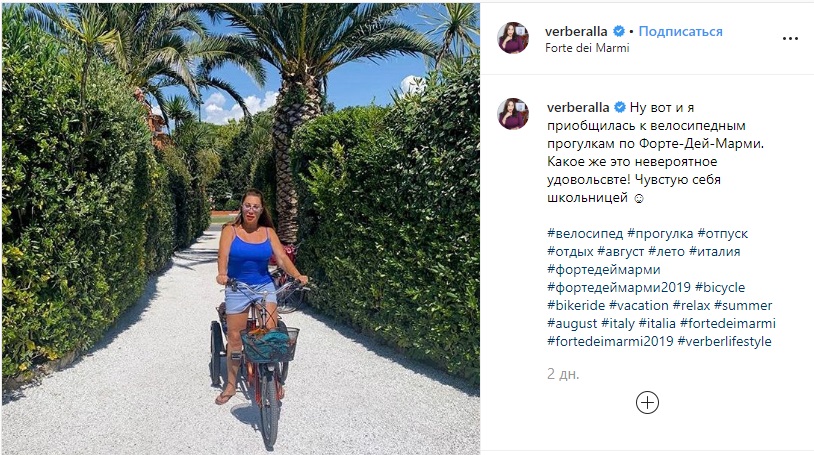Viewport: 814px width, 455px height.
Task: Open the #фортедеймарми2019 hashtag
Action: [x=619, y=287]
